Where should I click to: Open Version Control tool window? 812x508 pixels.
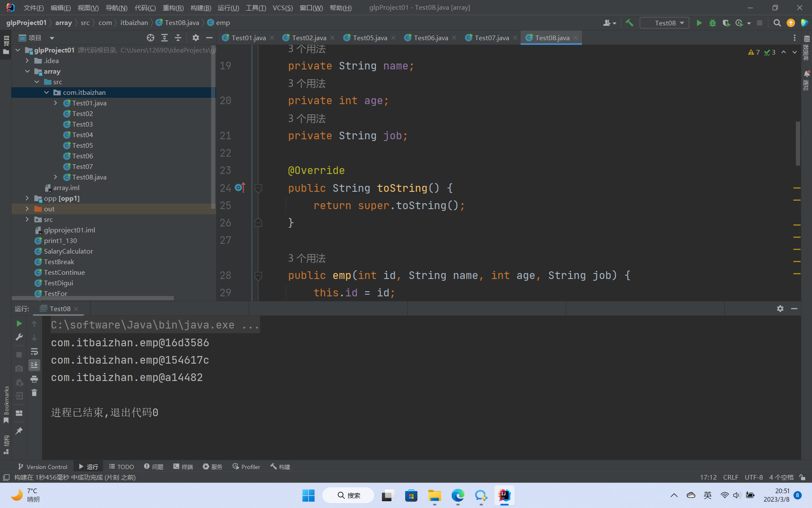click(x=42, y=467)
